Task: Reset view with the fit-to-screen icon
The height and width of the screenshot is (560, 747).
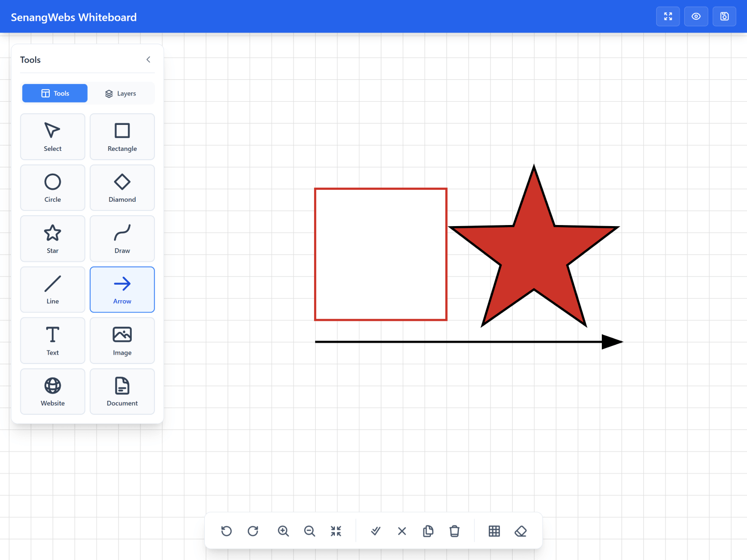Action: point(336,531)
